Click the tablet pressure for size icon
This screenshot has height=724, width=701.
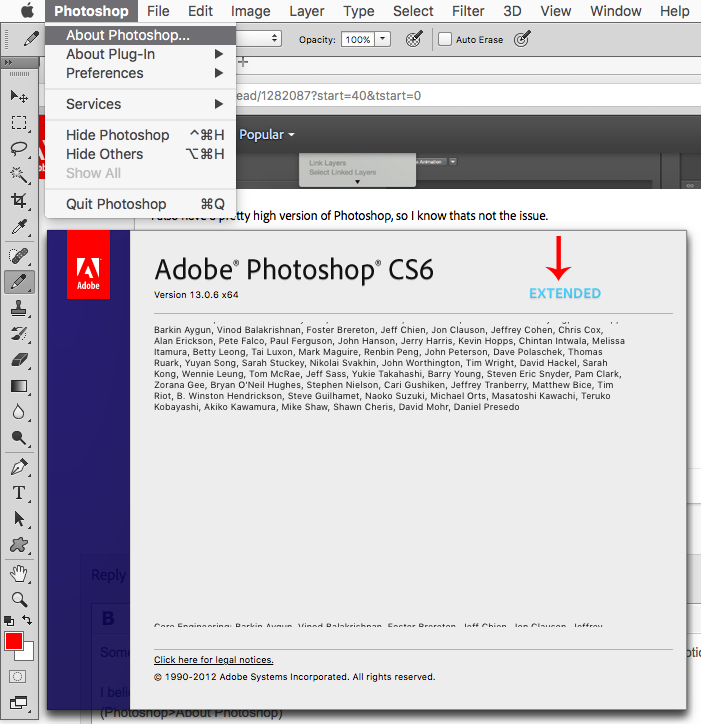(522, 39)
